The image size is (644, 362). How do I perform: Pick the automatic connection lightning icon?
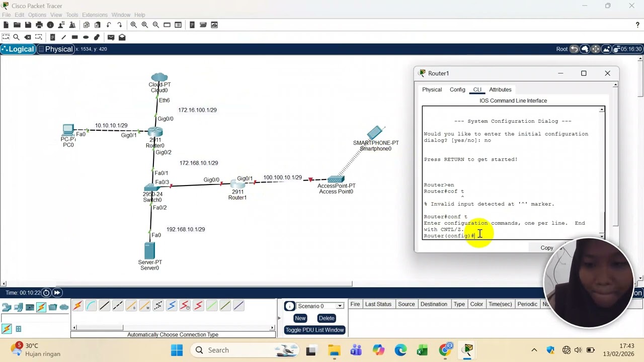(77, 306)
